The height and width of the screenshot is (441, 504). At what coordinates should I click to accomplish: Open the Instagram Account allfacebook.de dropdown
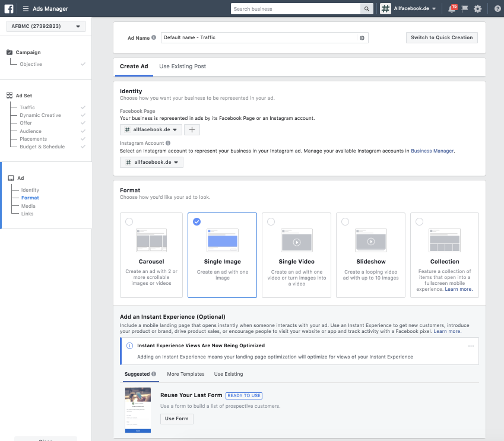(x=152, y=162)
